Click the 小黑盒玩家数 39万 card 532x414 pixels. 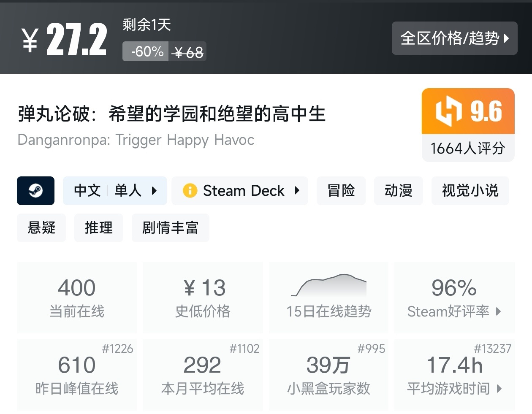click(x=328, y=375)
